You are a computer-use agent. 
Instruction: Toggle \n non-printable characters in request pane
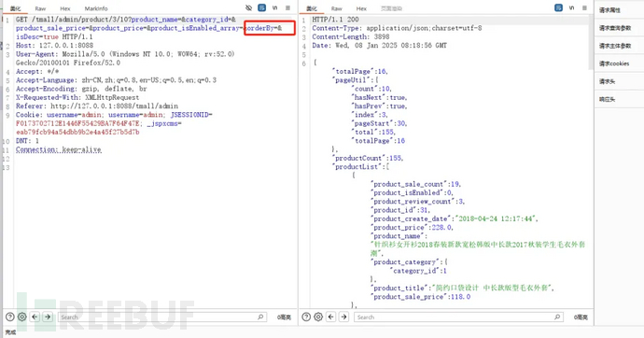pyautogui.click(x=274, y=7)
